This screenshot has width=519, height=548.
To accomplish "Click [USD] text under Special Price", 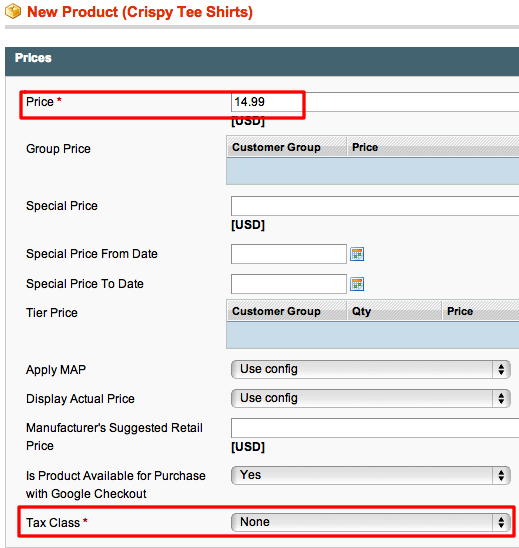I will (x=248, y=225).
